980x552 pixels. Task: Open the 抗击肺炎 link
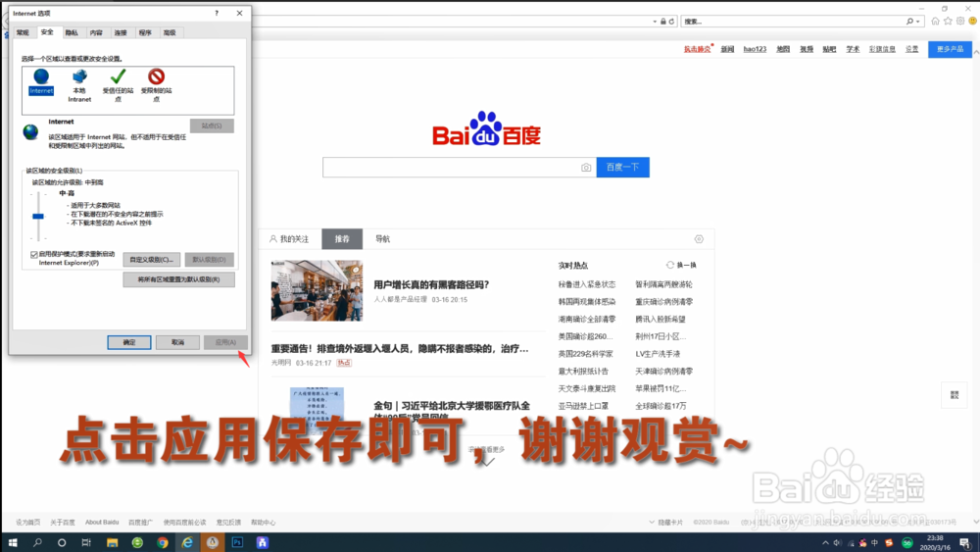[697, 49]
